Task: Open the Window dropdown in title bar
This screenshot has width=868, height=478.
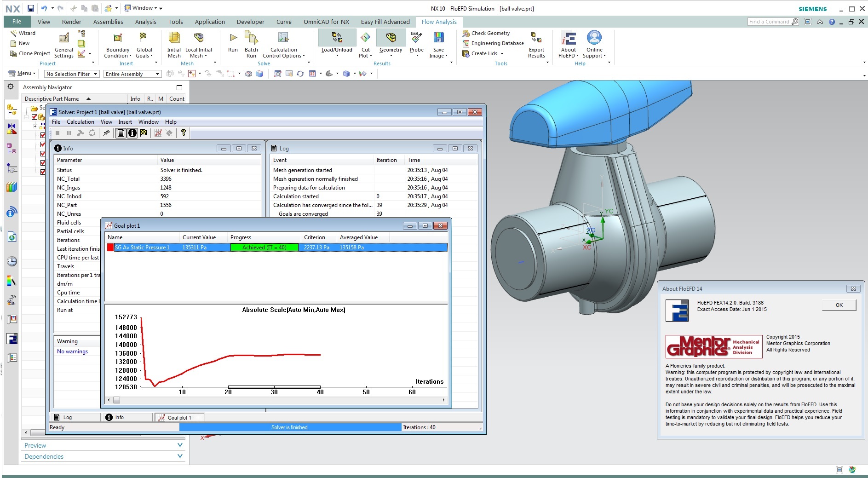Action: 141,8
